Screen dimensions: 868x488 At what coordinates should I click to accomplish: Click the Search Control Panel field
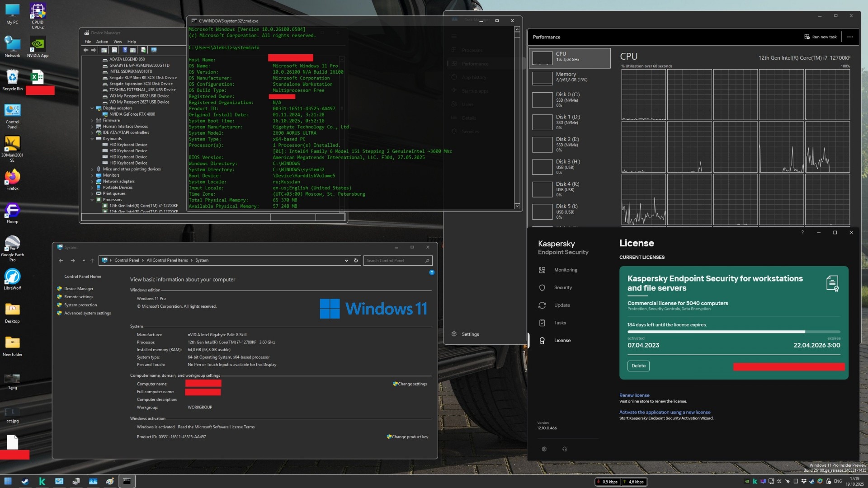tap(398, 261)
